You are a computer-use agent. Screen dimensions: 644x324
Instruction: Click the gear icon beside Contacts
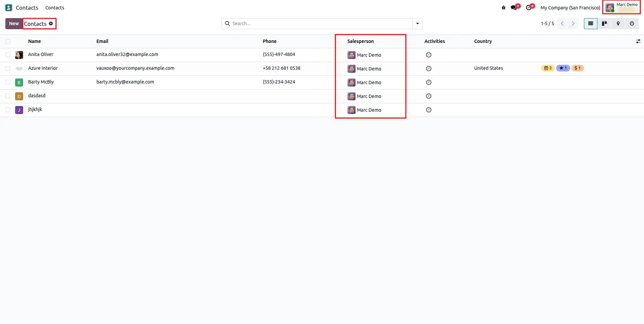pyautogui.click(x=51, y=23)
